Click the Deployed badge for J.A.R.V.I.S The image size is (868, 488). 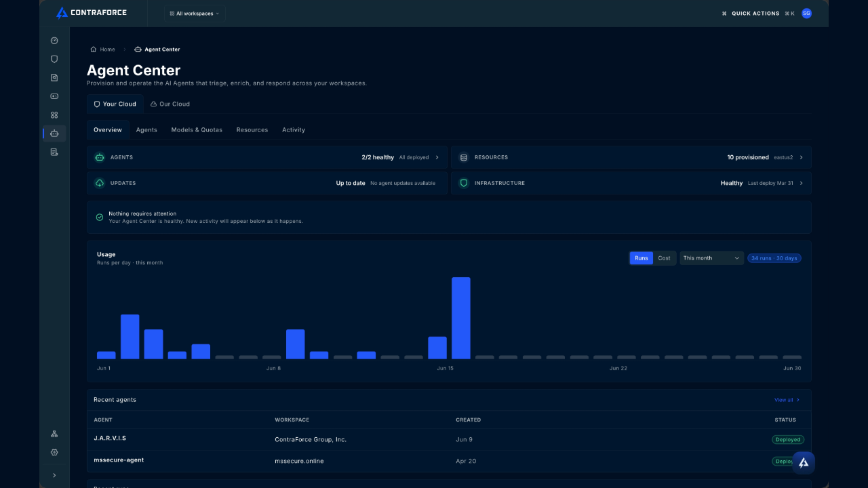point(788,440)
